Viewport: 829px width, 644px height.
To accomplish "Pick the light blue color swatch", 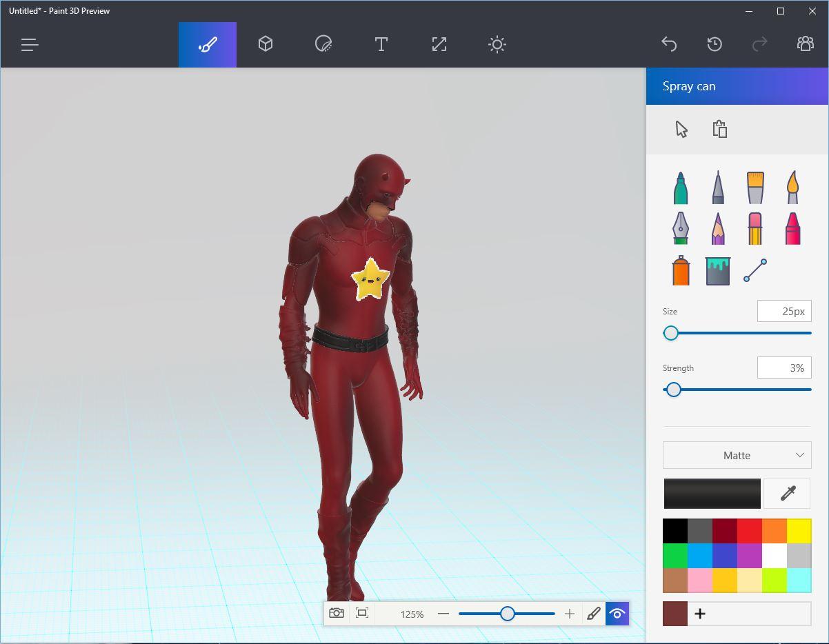I will pyautogui.click(x=700, y=556).
